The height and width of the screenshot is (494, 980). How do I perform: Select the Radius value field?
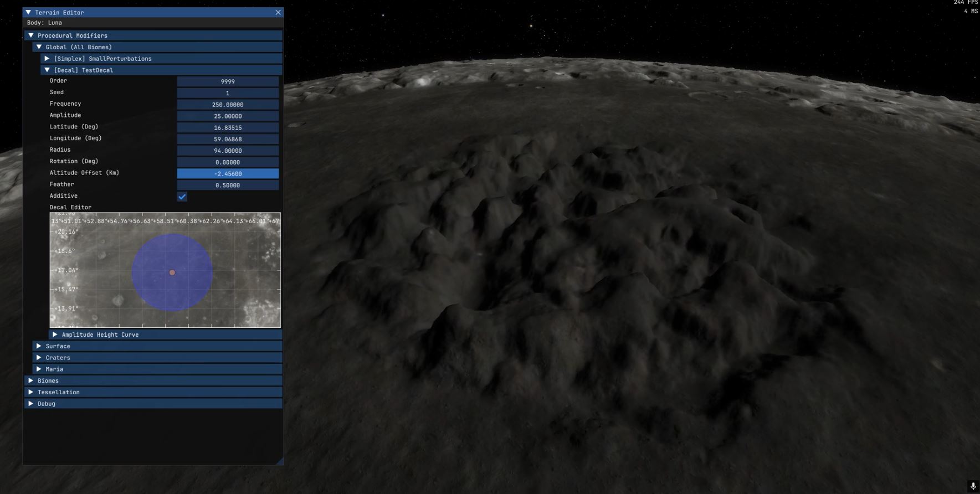[228, 151]
